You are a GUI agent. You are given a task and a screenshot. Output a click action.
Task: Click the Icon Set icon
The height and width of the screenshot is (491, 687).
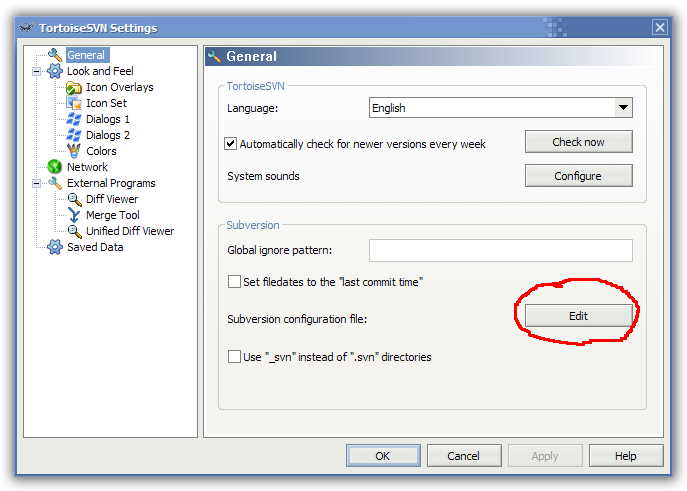click(74, 103)
